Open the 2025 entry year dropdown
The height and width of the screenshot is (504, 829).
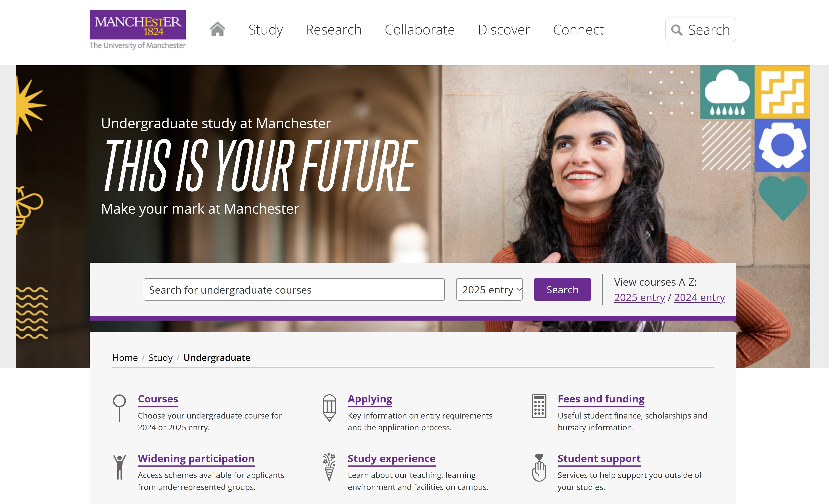[x=489, y=290]
